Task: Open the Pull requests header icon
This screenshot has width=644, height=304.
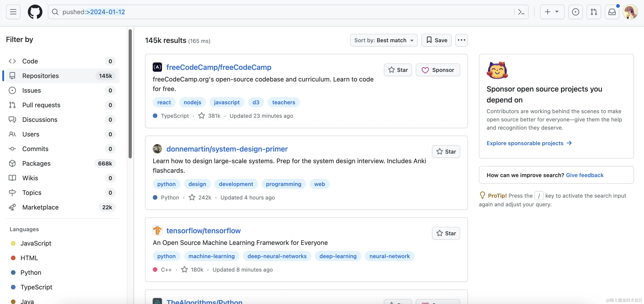Action: [594, 12]
